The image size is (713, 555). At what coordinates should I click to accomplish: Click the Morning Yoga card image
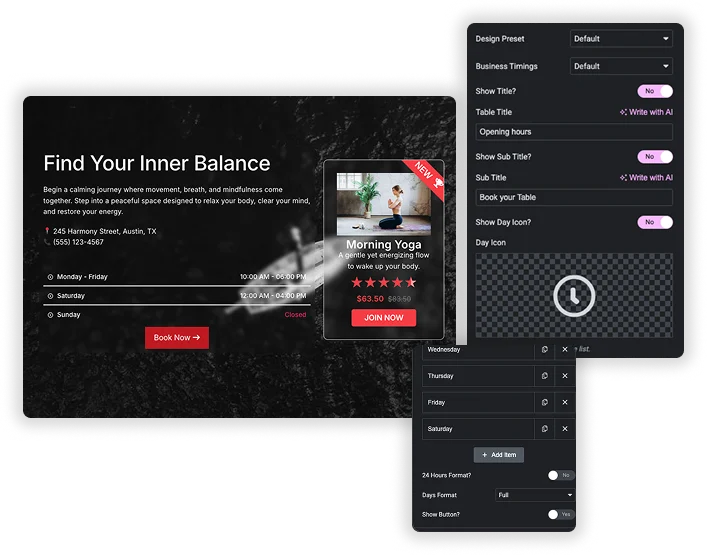(x=384, y=204)
